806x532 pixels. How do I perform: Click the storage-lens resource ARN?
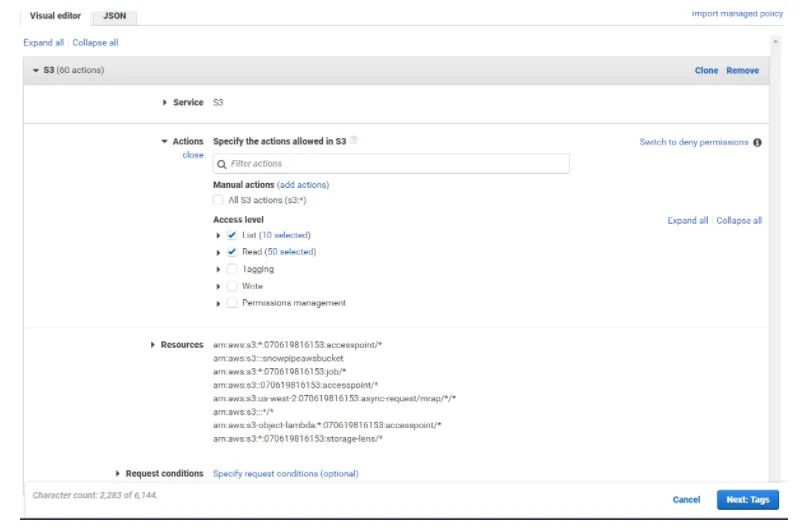point(298,438)
